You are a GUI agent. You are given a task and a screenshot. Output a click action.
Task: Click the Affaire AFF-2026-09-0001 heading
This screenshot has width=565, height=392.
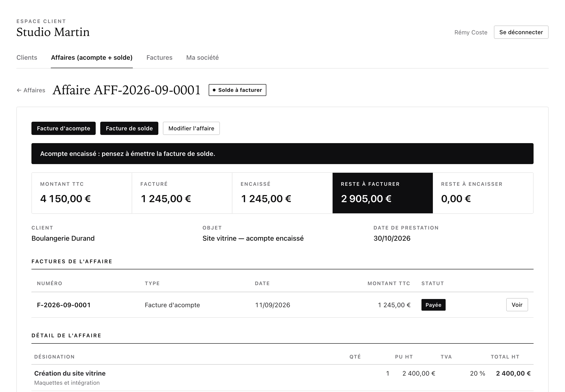126,90
